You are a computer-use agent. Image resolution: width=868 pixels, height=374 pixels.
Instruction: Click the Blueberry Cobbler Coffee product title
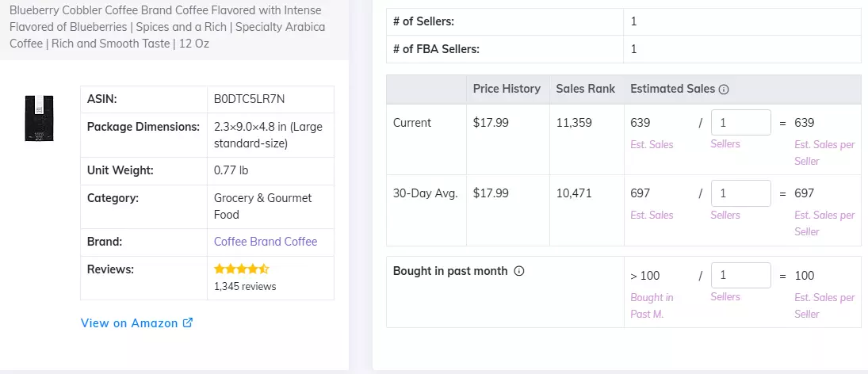[x=166, y=27]
